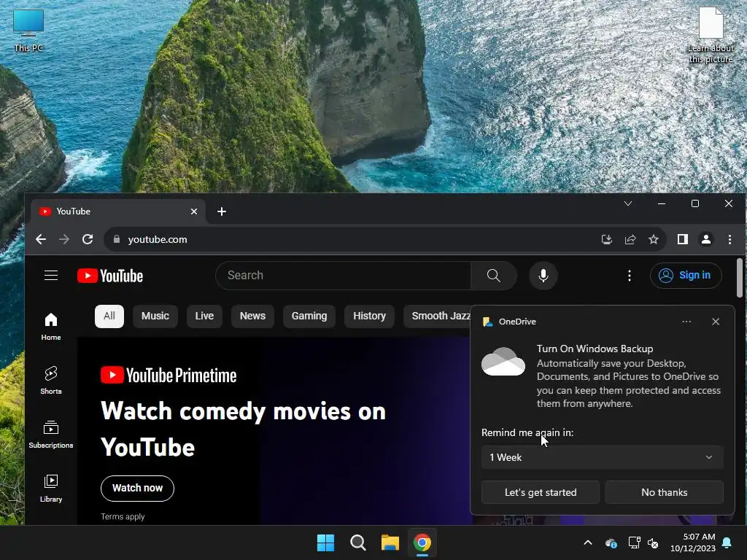Click the Chrome address bar URL
Image resolution: width=747 pixels, height=560 pixels.
pos(158,239)
